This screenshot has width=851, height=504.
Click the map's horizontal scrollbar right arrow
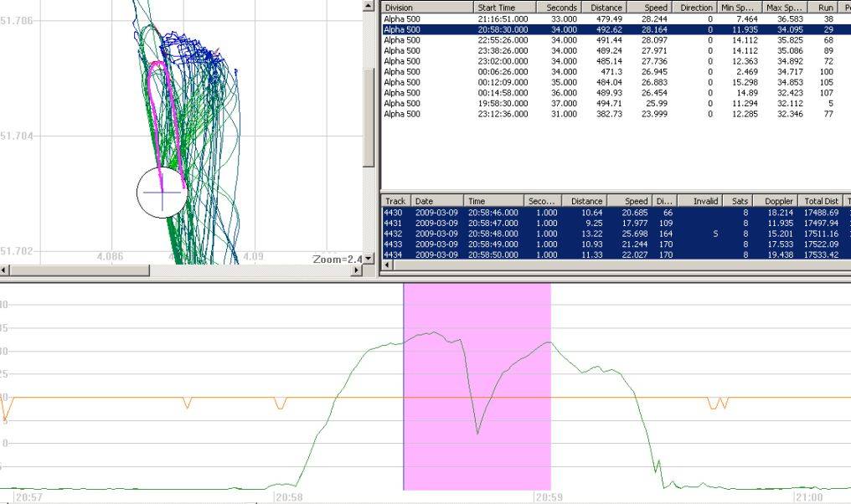tap(357, 270)
